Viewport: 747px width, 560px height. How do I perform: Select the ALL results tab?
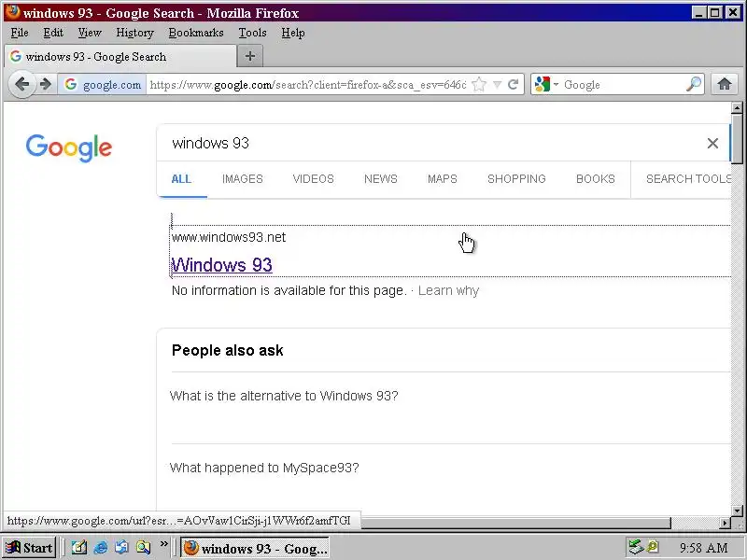click(x=181, y=179)
